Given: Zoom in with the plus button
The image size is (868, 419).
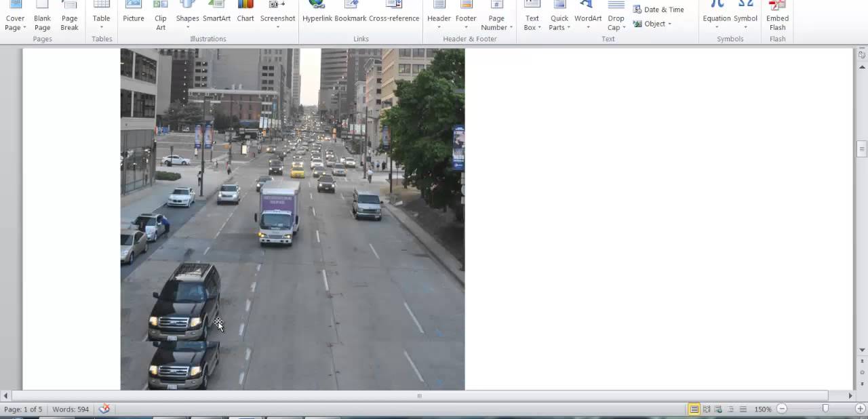Looking at the screenshot, I should [x=861, y=409].
